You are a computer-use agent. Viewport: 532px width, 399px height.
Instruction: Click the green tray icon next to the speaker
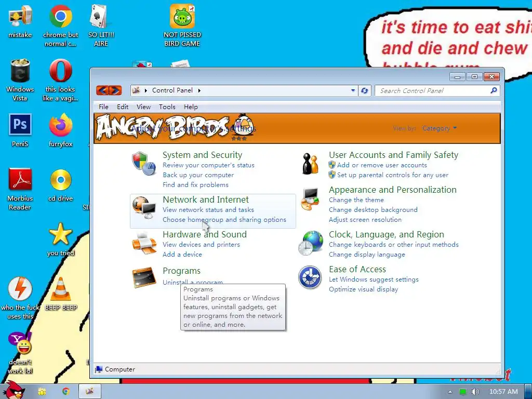pyautogui.click(x=462, y=392)
